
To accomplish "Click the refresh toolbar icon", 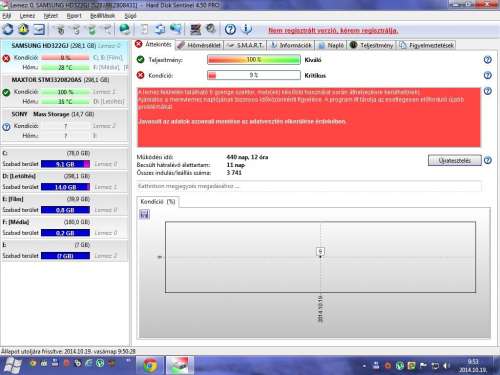I will (8, 30).
